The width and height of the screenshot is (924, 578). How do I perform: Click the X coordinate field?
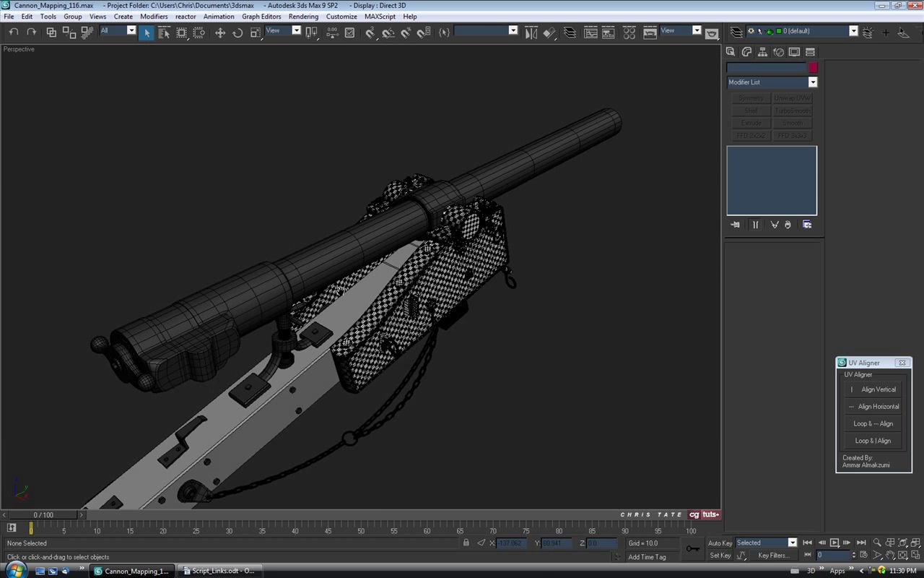click(x=513, y=543)
